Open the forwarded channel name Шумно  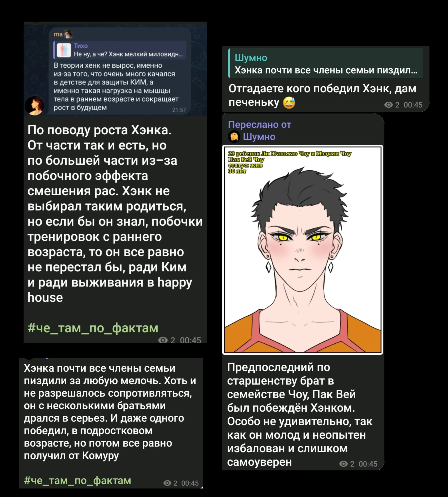tap(259, 137)
